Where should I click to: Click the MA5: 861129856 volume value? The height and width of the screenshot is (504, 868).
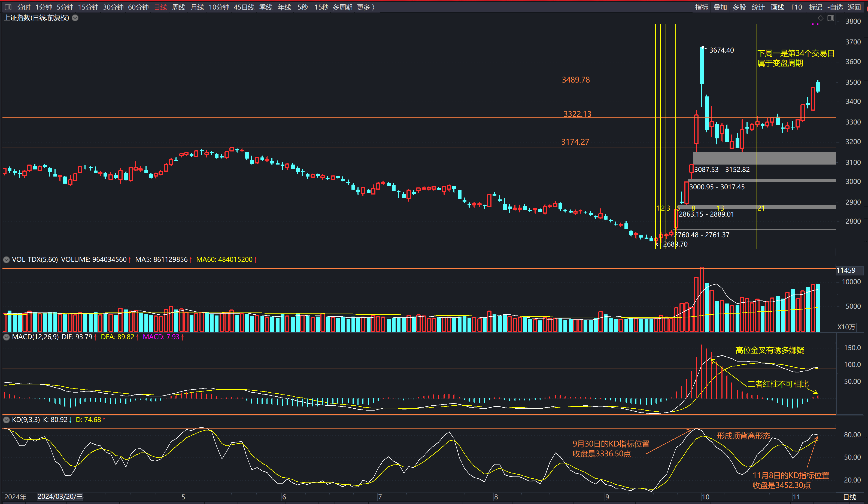coord(161,259)
